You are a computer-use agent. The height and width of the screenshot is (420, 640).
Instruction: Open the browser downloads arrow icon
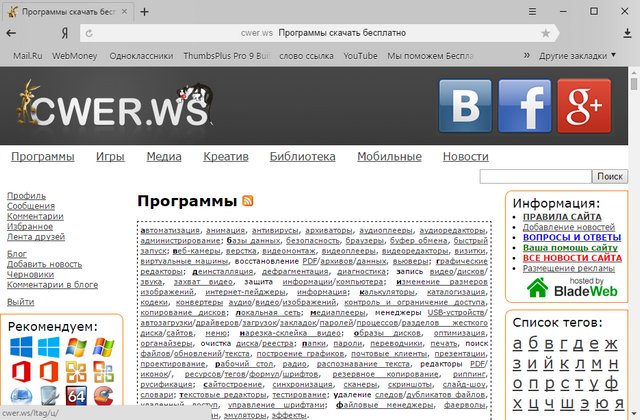coord(626,33)
